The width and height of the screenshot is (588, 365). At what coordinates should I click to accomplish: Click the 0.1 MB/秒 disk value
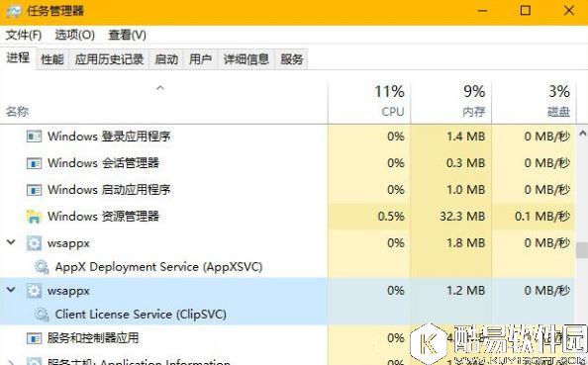[x=542, y=217]
